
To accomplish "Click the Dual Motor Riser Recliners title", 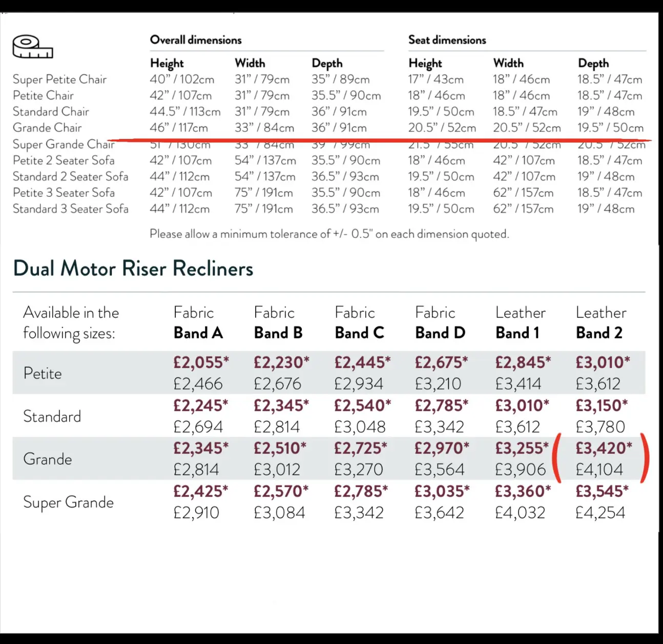I will (x=133, y=269).
